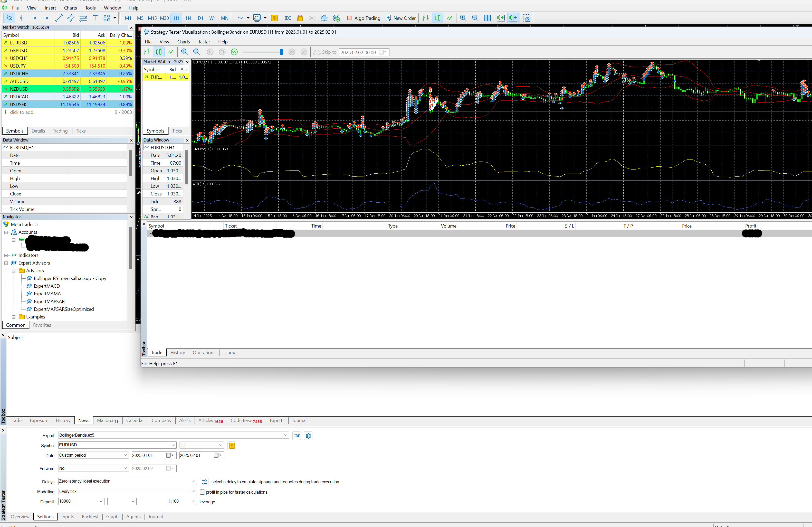Click the dollar trading icon in main toolbar
812x527 pixels.
[274, 18]
